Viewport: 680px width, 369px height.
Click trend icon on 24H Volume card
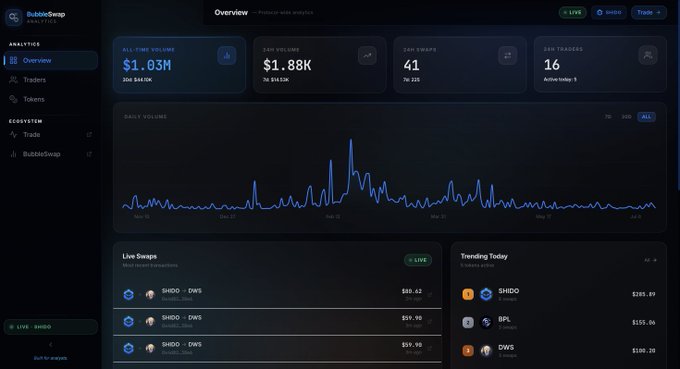point(367,56)
